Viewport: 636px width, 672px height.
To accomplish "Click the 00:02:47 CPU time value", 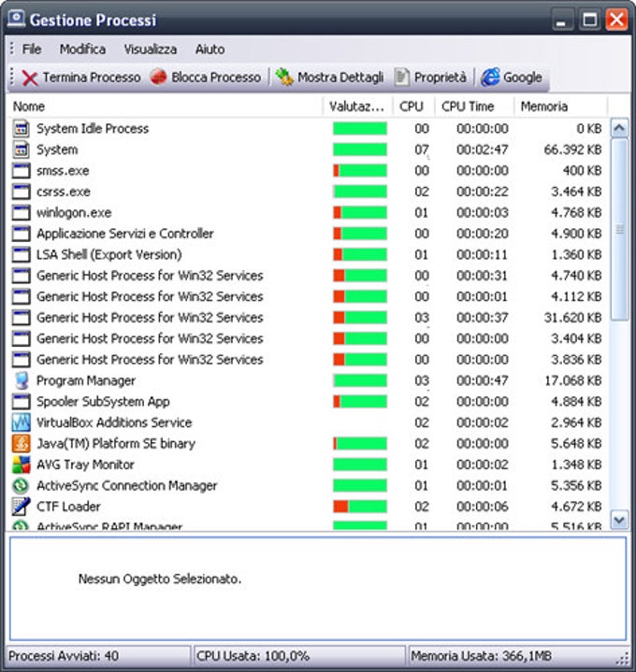I will (483, 150).
